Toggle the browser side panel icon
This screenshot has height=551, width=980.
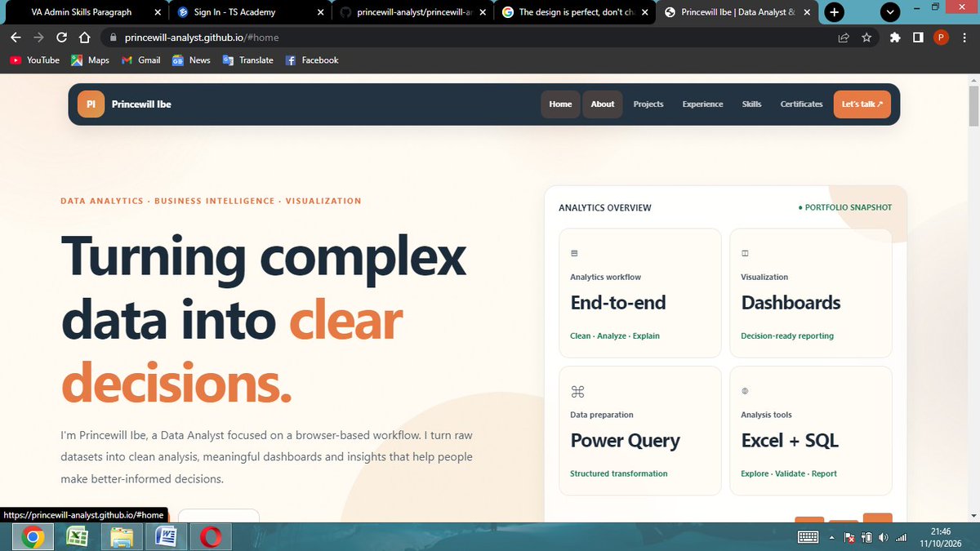tap(918, 38)
